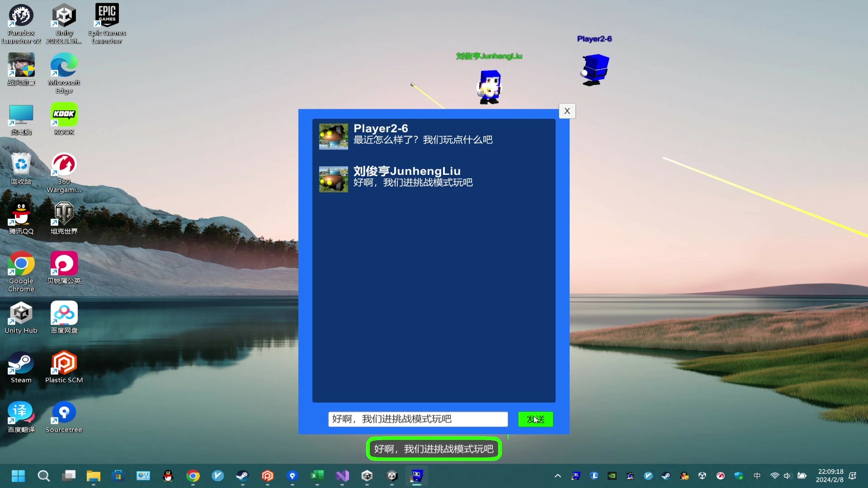Expand the hidden system tray icons chevron

[x=557, y=475]
